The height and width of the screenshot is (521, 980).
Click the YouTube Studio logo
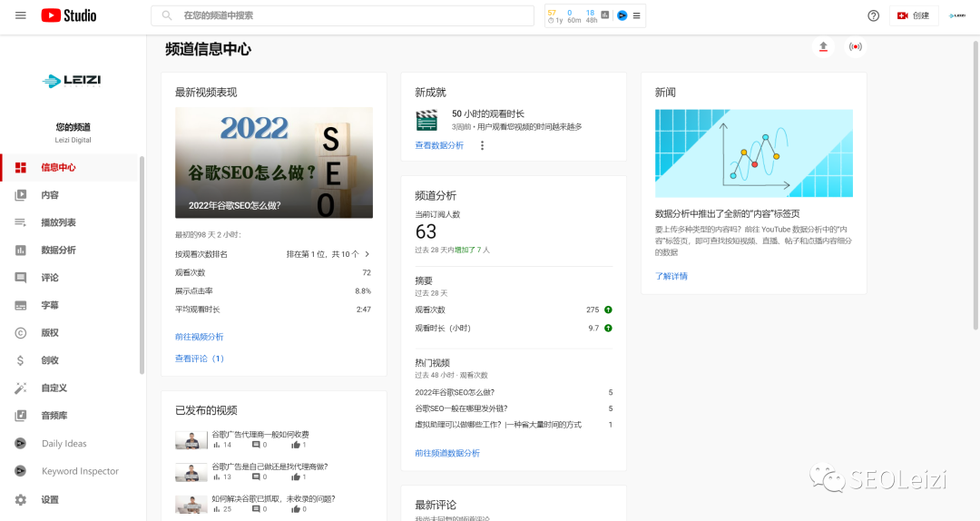click(69, 15)
